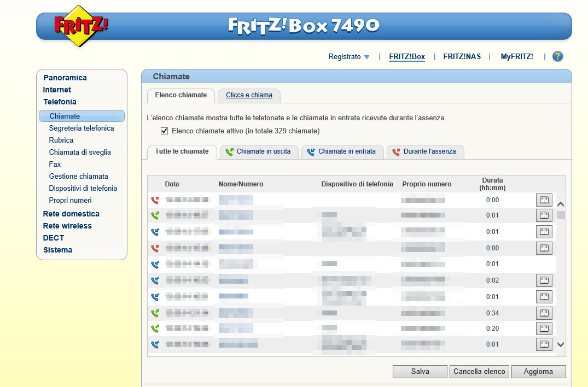Open phonebook icon in the 0:20 call row
The image size is (588, 387).
click(544, 329)
